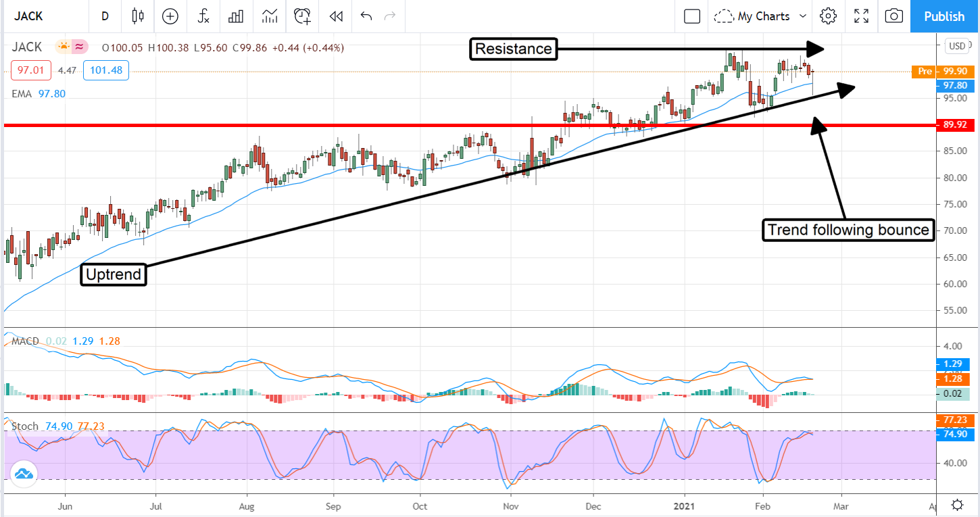Take a chart snapshot with the camera icon
The height and width of the screenshot is (517, 980).
(893, 16)
